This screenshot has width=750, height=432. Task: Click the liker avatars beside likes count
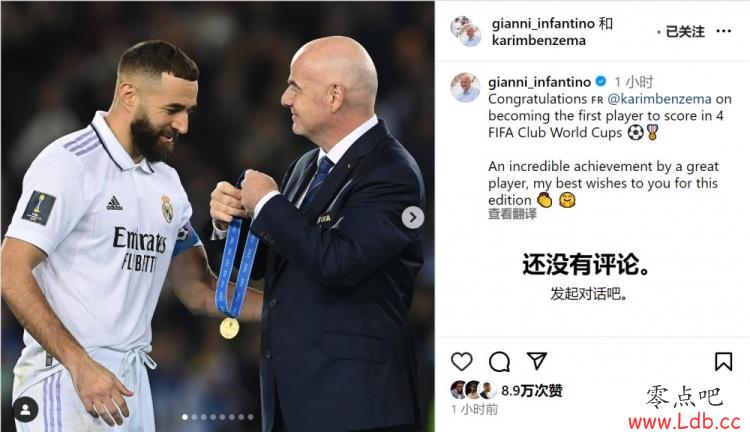pyautogui.click(x=474, y=390)
